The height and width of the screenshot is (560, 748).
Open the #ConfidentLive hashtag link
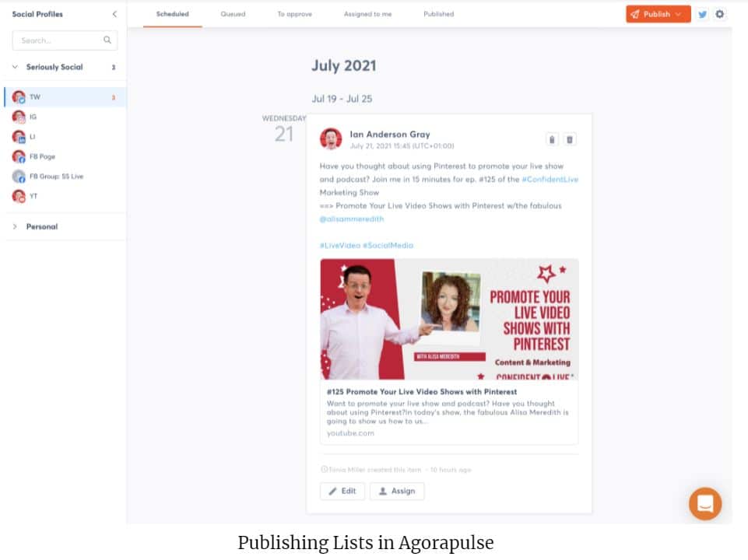(550, 179)
